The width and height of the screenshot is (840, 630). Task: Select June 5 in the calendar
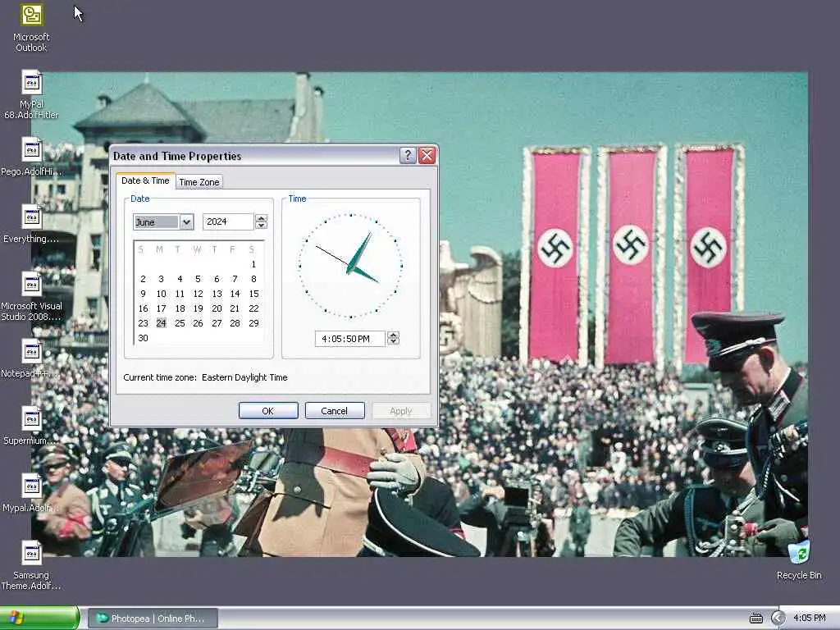[x=198, y=279]
